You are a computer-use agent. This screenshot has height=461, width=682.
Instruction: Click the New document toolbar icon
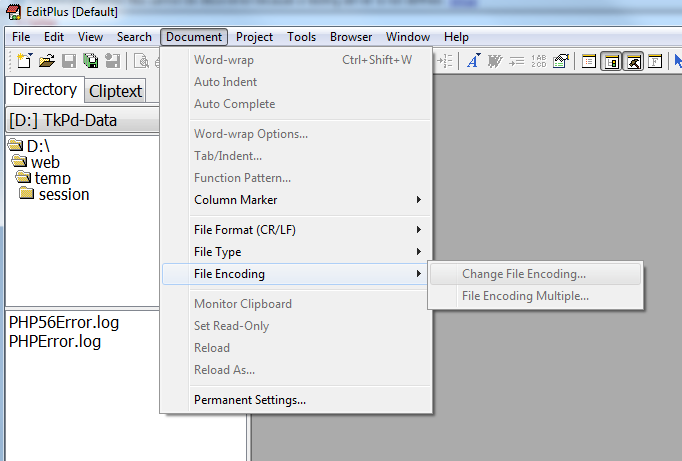(x=24, y=60)
